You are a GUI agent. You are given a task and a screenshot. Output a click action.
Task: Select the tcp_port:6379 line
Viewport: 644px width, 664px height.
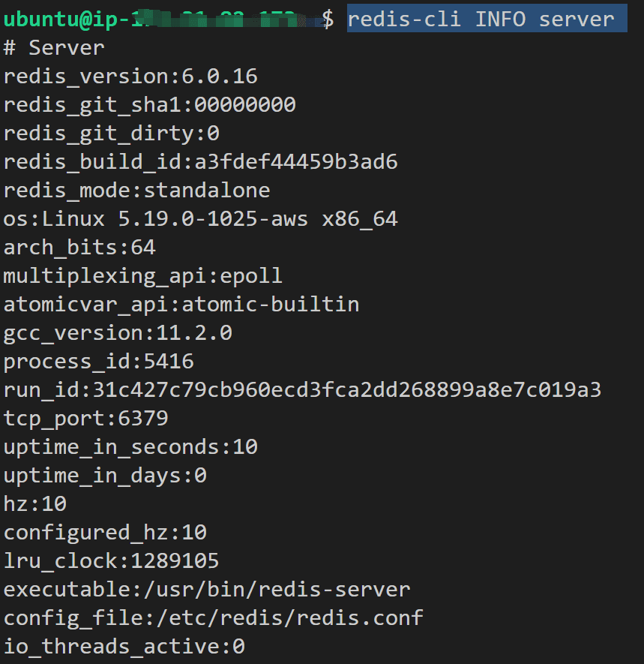[86, 419]
